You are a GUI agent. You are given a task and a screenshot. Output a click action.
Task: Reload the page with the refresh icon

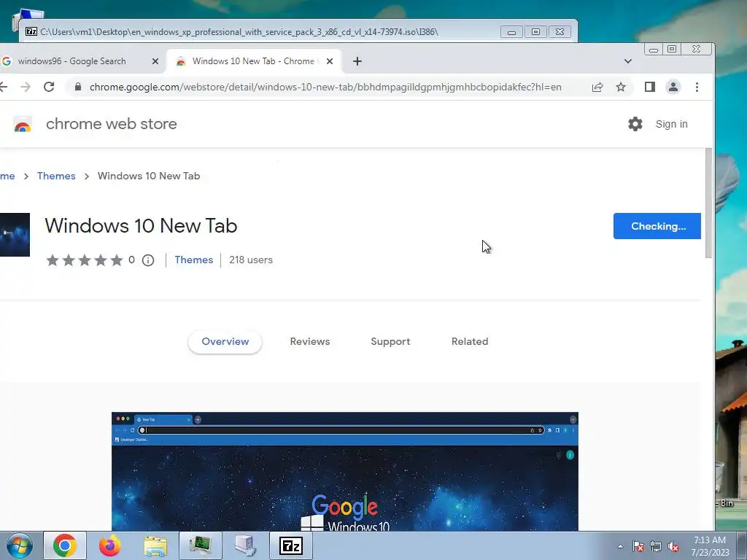(x=49, y=87)
